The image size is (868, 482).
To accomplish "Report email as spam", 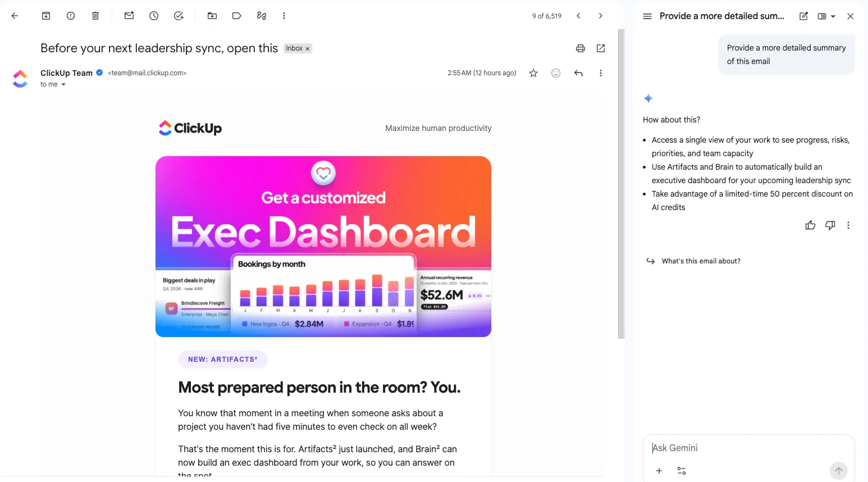I will 71,16.
